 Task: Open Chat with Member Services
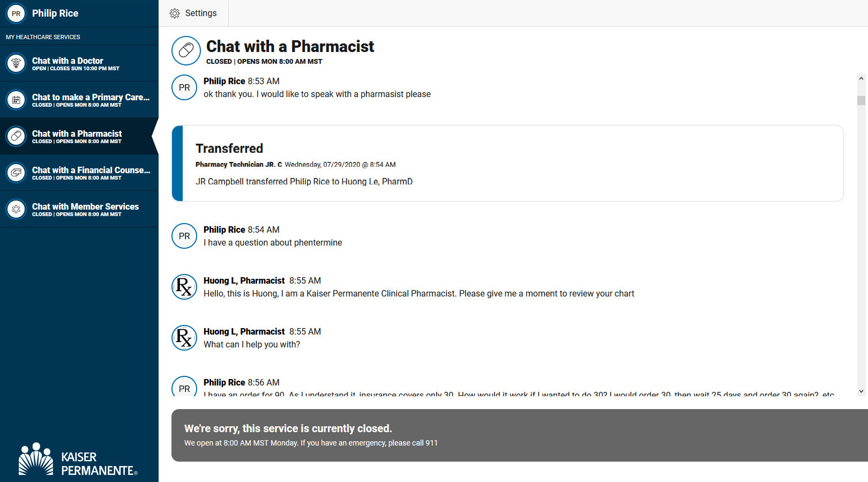79,209
